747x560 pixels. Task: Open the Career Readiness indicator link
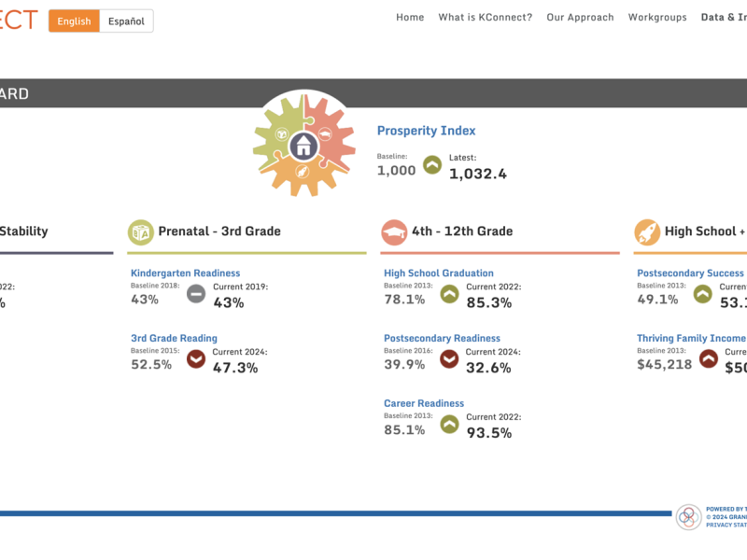click(423, 403)
